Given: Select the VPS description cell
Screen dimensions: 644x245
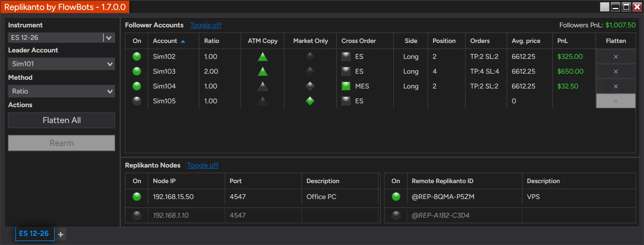Looking at the screenshot, I should [533, 197].
